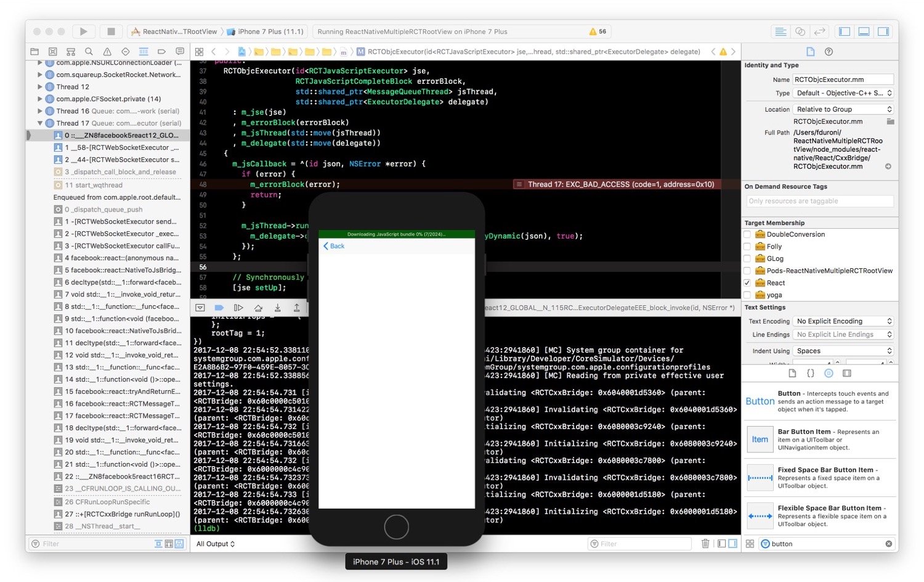Open the Text Encoding dropdown
This screenshot has height=582, width=924.
point(843,321)
